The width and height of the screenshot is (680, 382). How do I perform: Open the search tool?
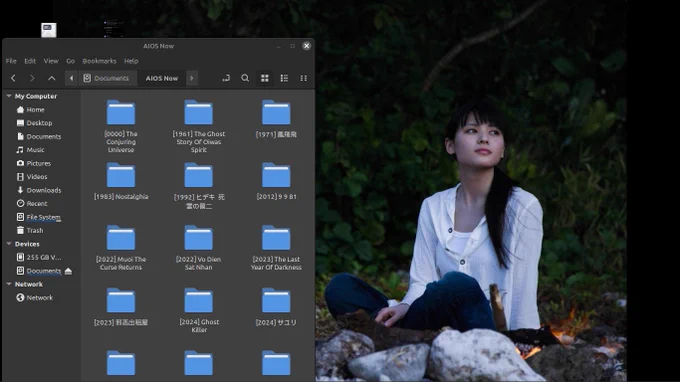(x=245, y=78)
